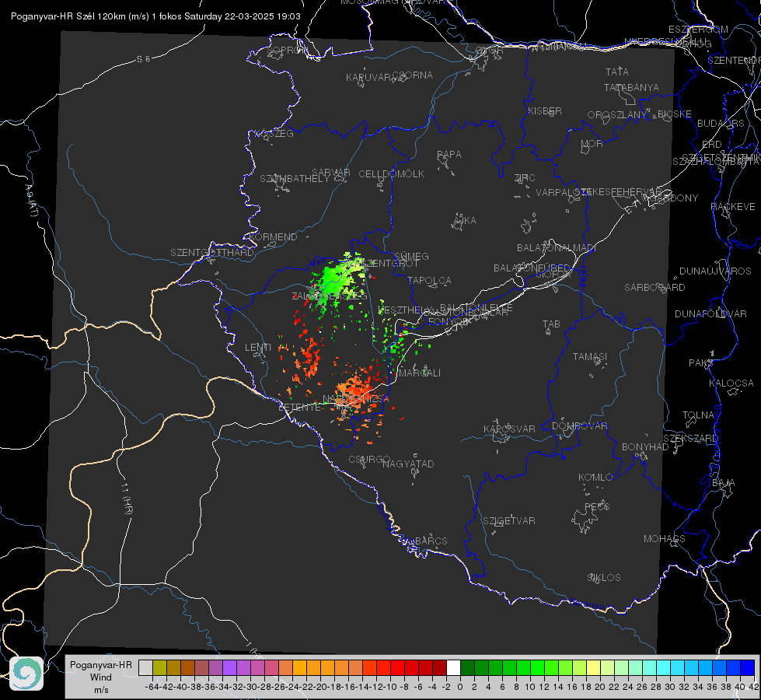This screenshot has height=700, width=761.
Task: Pick the white swatch between -2 and 0
Action: pyautogui.click(x=453, y=667)
